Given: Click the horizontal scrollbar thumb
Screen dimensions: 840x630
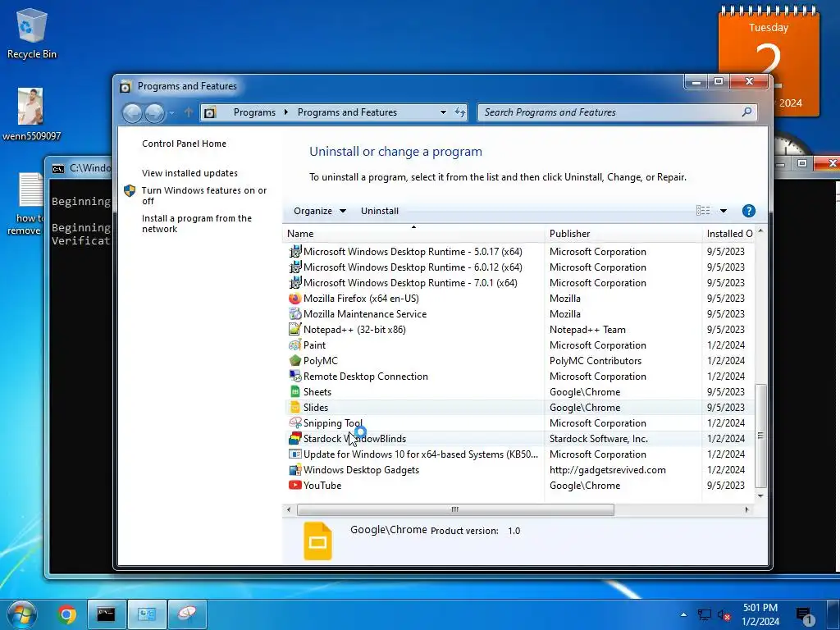Looking at the screenshot, I should tap(455, 509).
